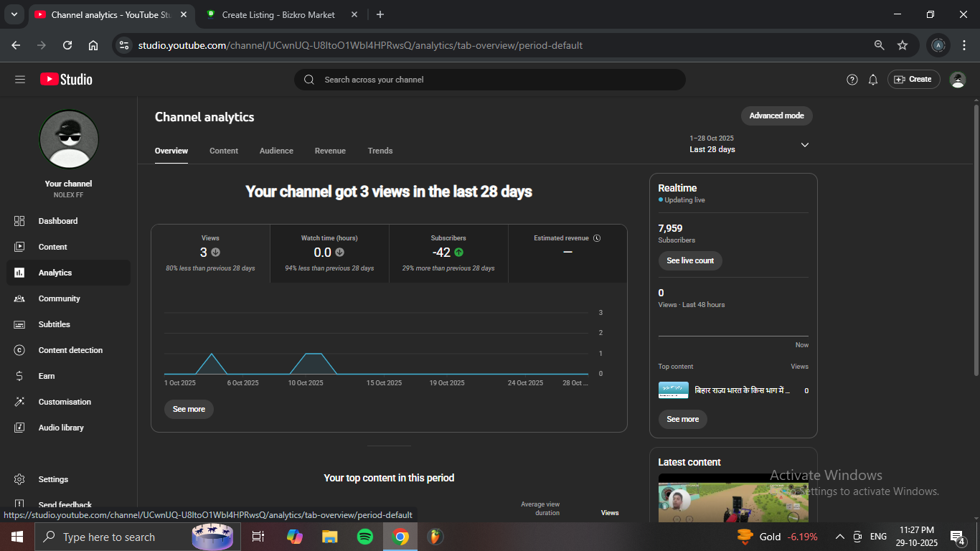The height and width of the screenshot is (551, 980).
Task: Open the hamburger navigation menu
Action: pyautogui.click(x=20, y=80)
